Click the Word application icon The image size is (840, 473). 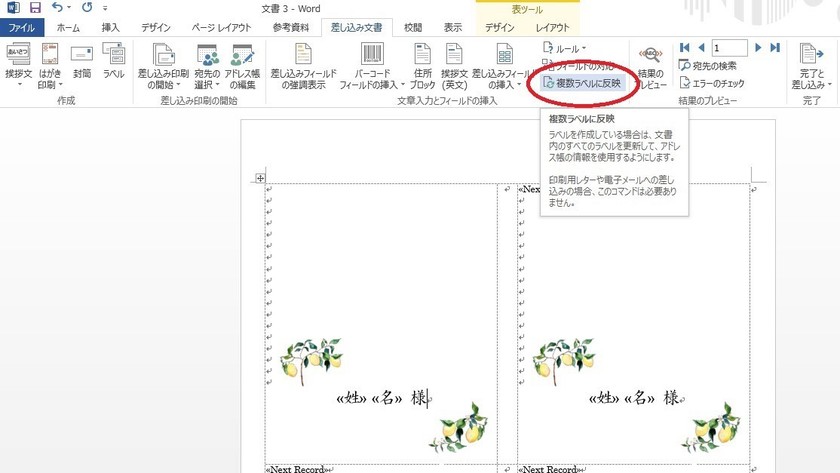point(13,8)
